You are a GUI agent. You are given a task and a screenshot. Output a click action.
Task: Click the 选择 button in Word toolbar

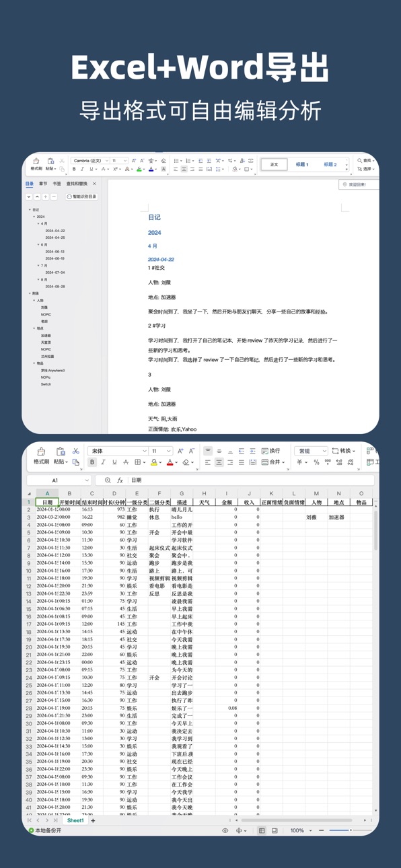(x=365, y=170)
